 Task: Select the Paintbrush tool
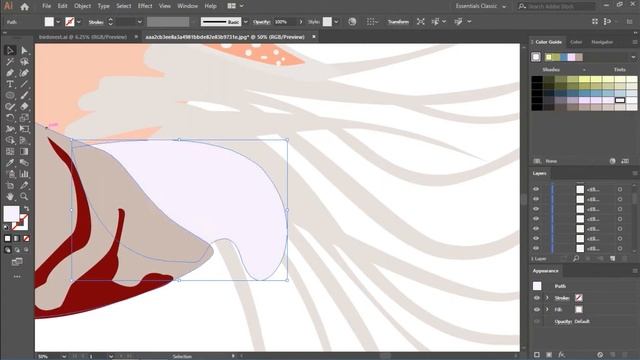(x=24, y=96)
